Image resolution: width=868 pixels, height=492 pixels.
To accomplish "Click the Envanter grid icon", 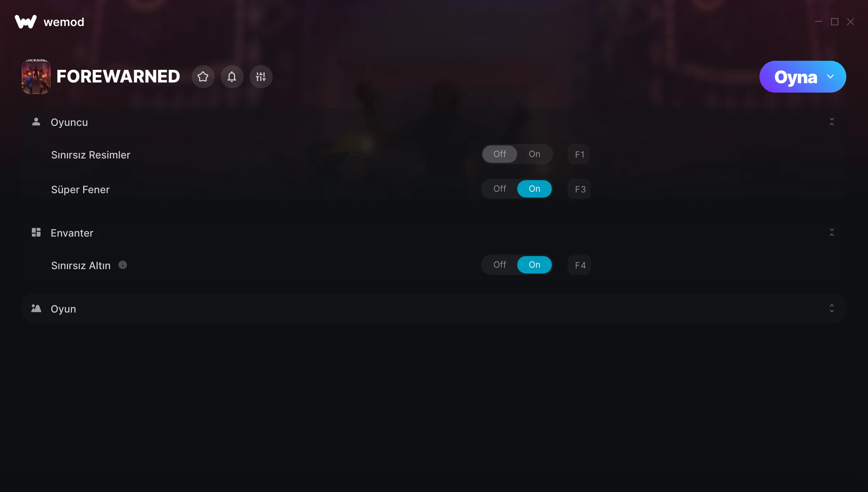I will [36, 232].
